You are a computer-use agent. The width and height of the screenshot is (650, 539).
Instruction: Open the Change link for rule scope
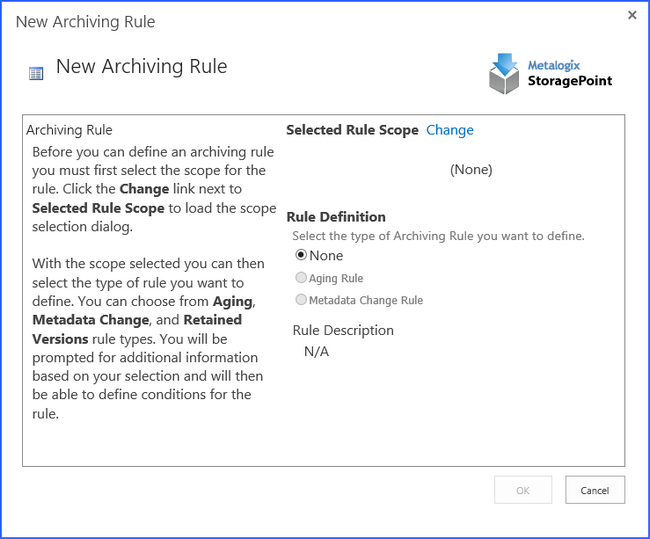(x=450, y=130)
